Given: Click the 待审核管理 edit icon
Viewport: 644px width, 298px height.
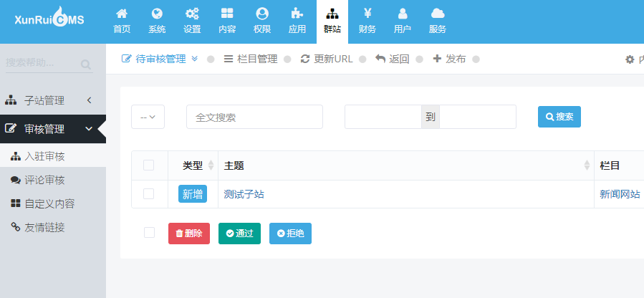Looking at the screenshot, I should [127, 59].
